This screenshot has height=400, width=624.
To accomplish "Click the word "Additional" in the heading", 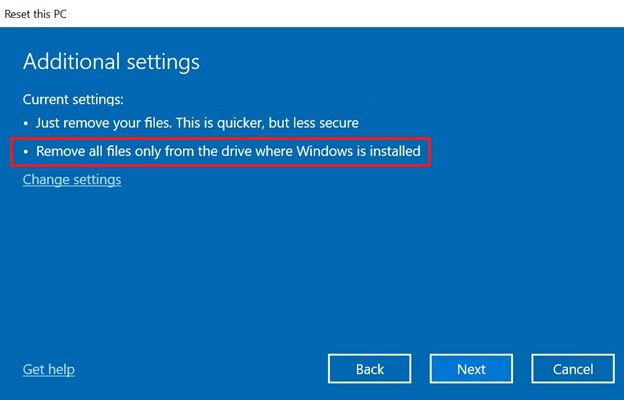I will (x=71, y=61).
